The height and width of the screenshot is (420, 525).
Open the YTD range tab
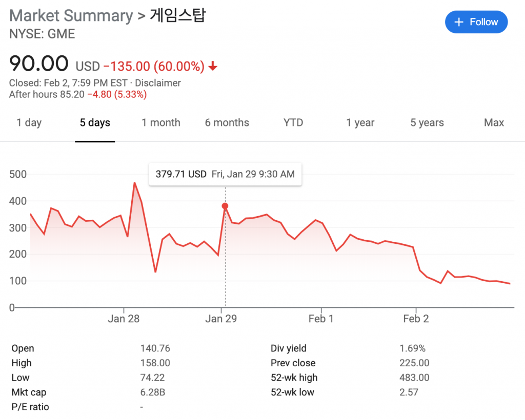point(293,123)
